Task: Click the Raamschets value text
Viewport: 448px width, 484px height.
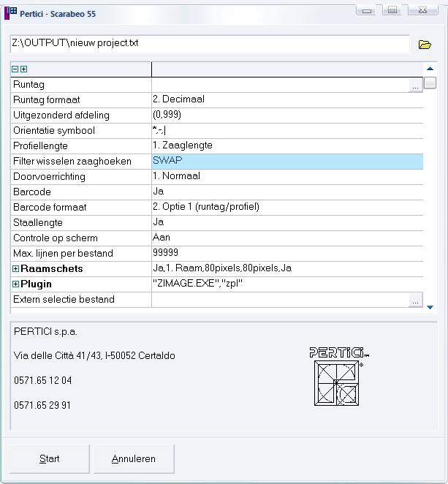Action: coord(222,268)
